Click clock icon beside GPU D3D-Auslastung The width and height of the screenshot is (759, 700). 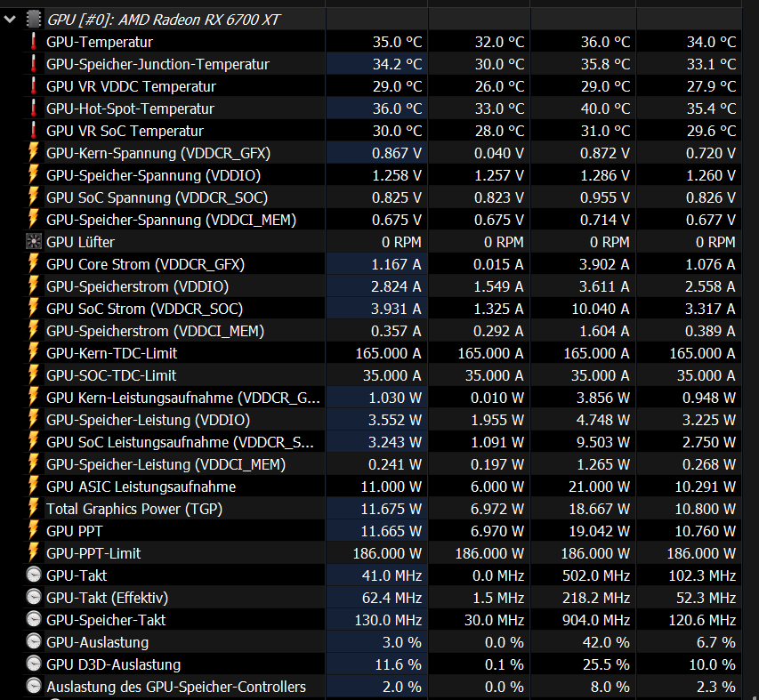[34, 664]
